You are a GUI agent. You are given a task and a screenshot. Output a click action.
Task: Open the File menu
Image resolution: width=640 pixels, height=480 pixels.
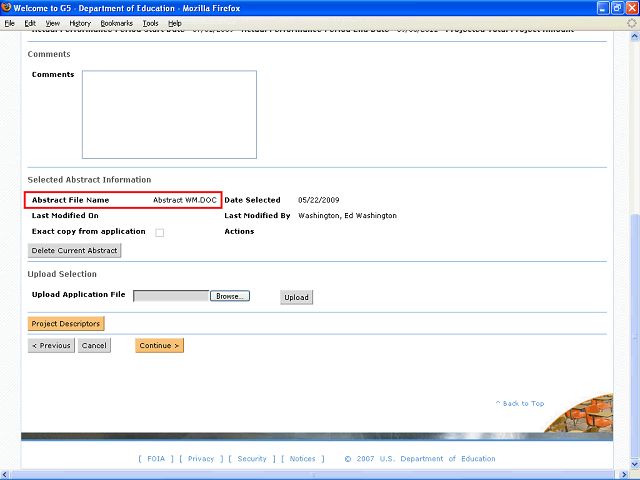(x=9, y=23)
